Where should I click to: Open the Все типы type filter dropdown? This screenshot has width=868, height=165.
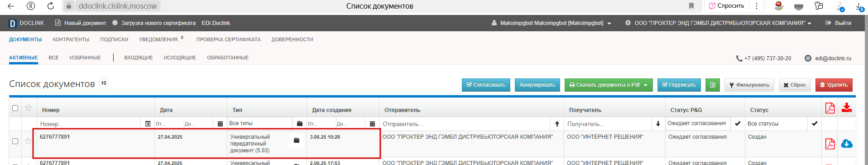pyautogui.click(x=260, y=123)
